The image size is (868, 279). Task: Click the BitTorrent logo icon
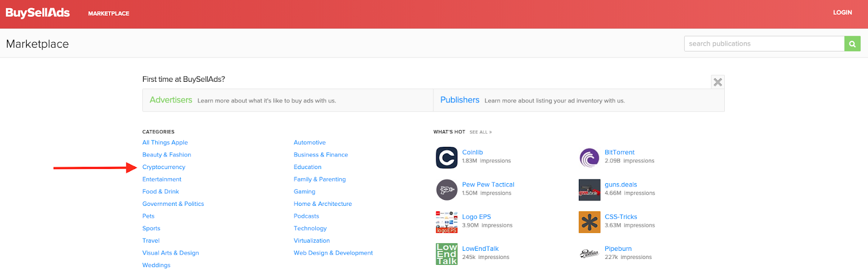(589, 158)
